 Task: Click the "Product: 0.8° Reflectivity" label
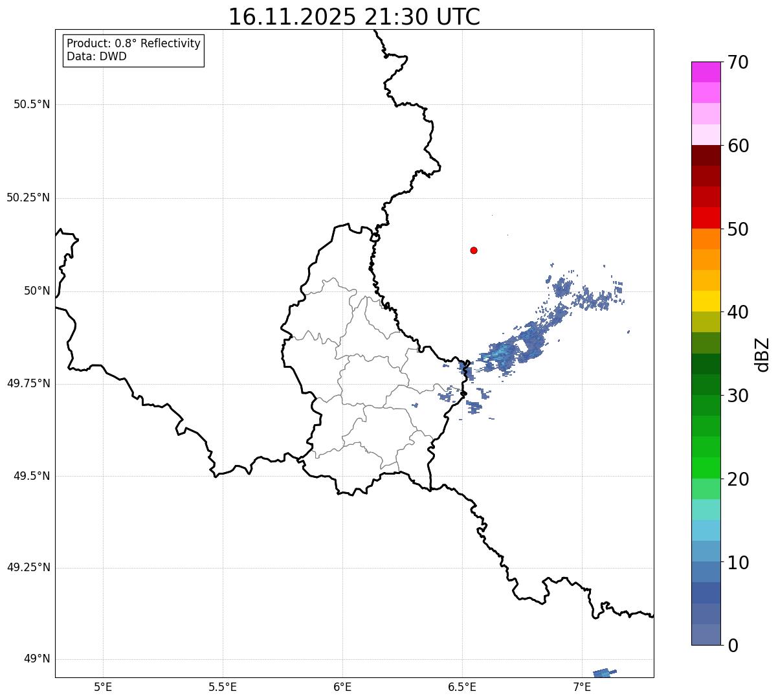coord(134,43)
